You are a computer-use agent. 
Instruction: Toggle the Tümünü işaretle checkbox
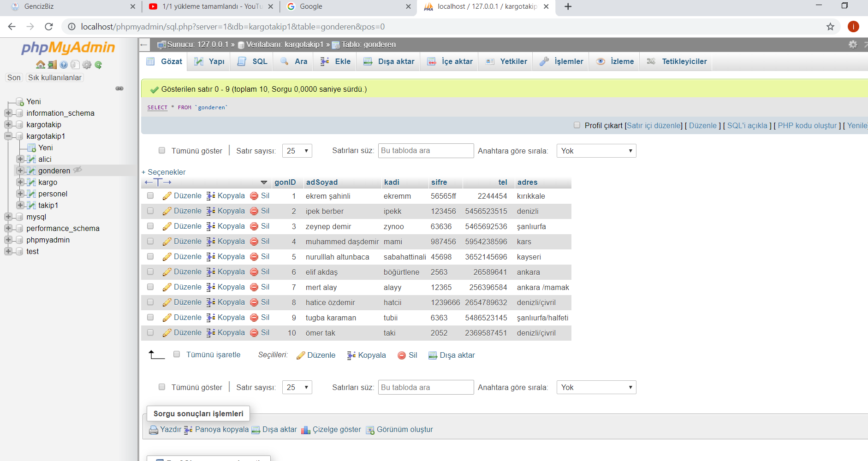click(x=177, y=355)
